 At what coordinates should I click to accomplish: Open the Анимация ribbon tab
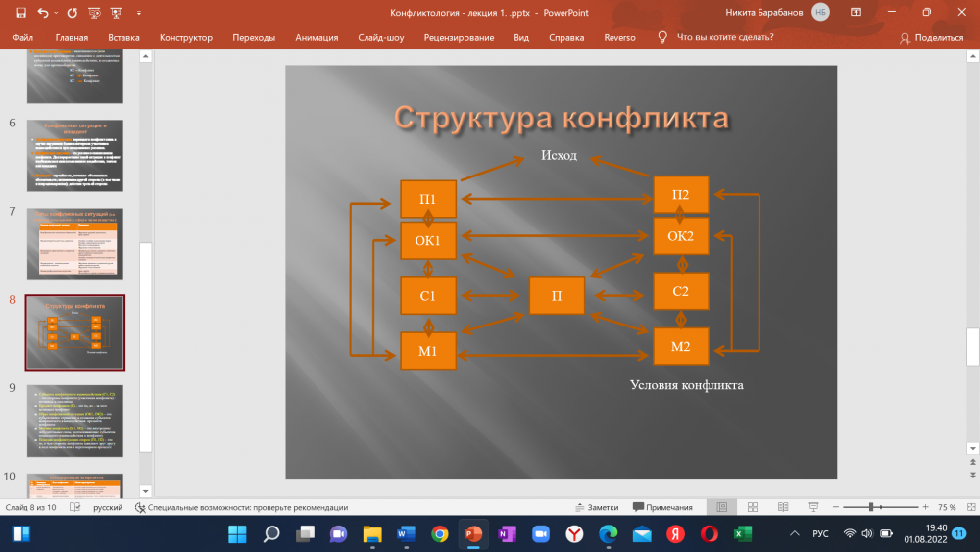tap(317, 37)
